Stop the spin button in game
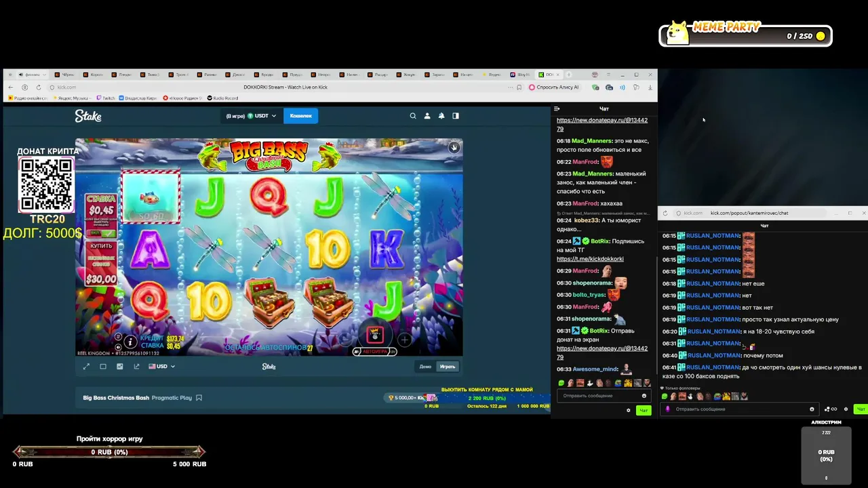The height and width of the screenshot is (488, 868). coord(375,335)
